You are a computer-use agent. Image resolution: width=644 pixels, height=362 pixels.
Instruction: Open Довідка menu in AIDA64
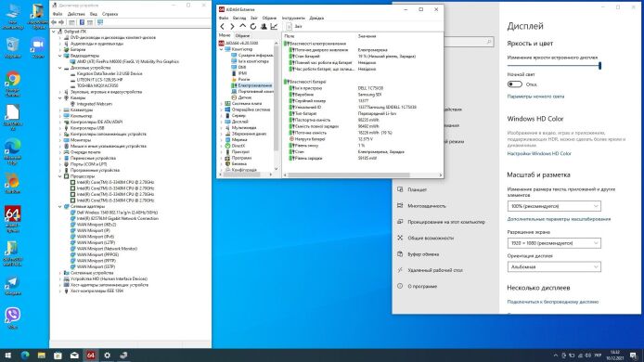(316, 18)
